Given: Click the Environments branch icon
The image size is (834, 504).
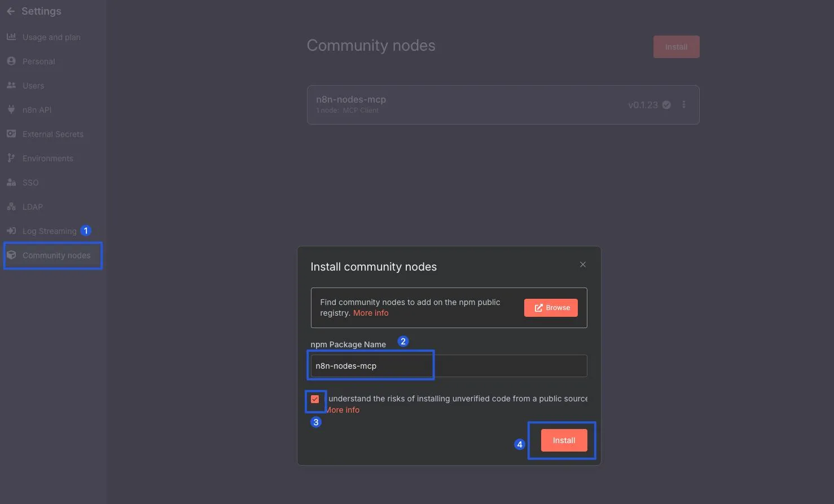Looking at the screenshot, I should click(11, 158).
